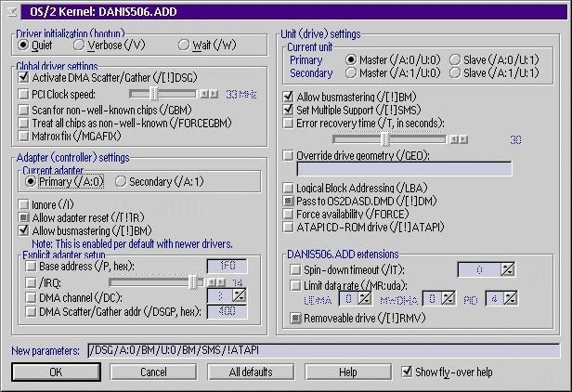Toggle Allow adapter reset (/[!]R)
This screenshot has width=572, height=392.
24,217
